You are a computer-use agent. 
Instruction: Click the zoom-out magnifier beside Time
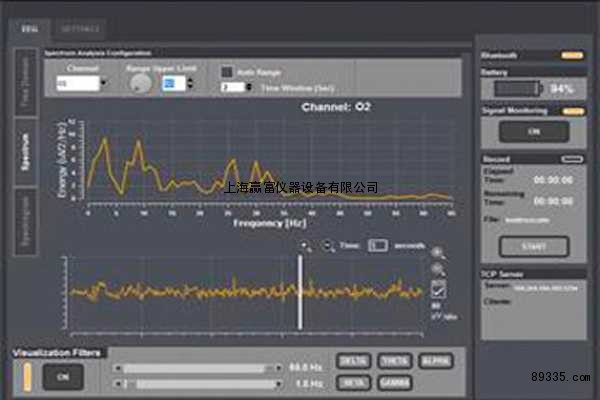[x=330, y=246]
